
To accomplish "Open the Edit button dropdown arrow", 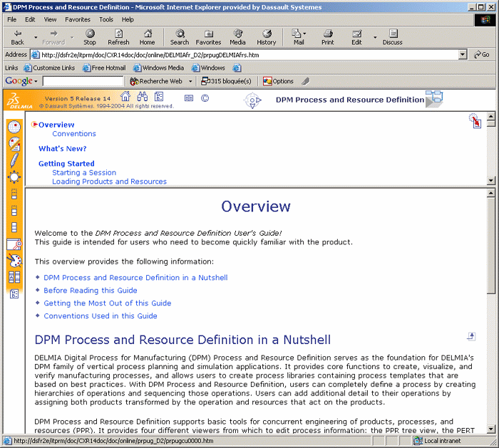I will coord(375,37).
